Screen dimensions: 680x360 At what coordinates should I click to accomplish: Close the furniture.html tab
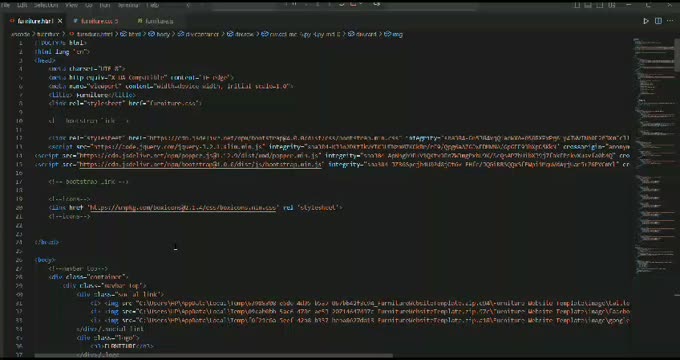pyautogui.click(x=60, y=21)
